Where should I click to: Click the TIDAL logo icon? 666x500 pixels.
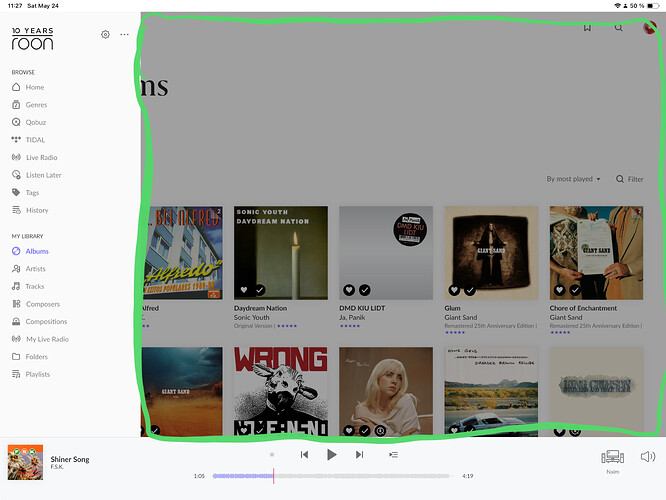(x=16, y=139)
